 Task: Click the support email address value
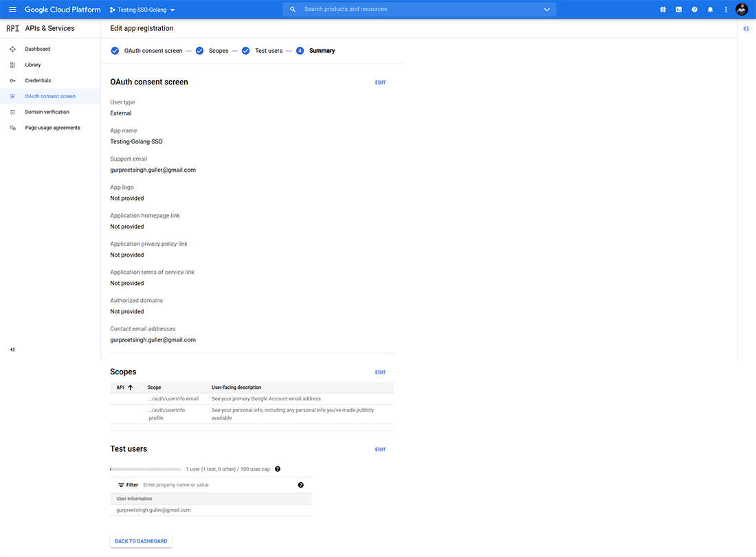click(153, 170)
